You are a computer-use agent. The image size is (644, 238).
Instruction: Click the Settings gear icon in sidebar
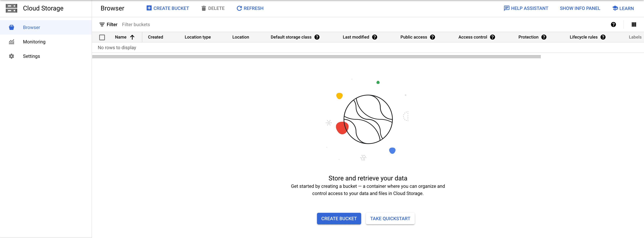click(11, 56)
